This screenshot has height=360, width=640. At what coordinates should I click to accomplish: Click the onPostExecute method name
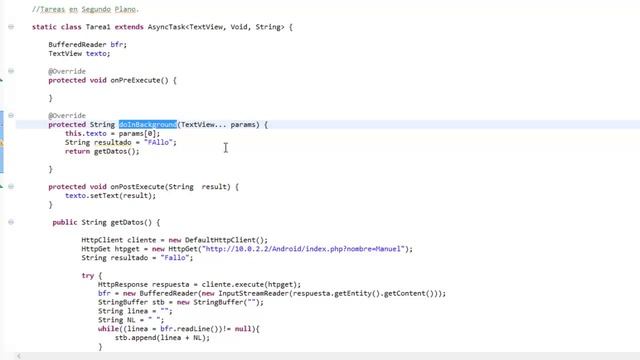pos(137,187)
